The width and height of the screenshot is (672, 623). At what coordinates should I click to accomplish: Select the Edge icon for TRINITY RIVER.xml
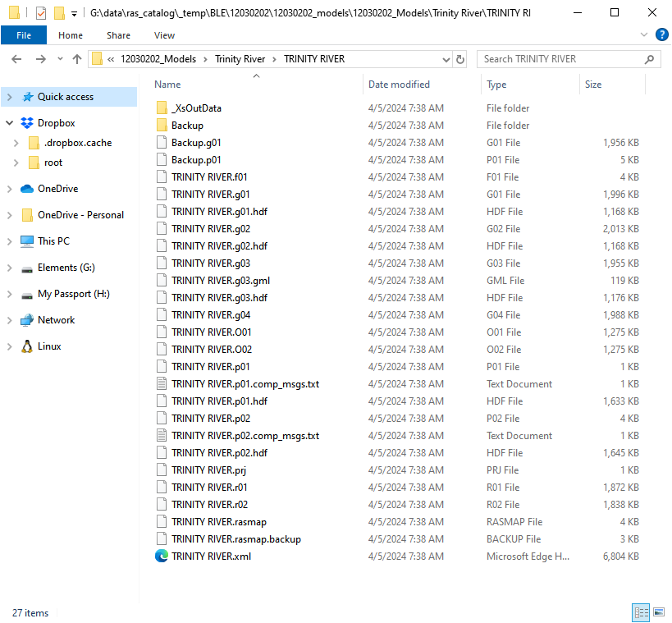[162, 557]
